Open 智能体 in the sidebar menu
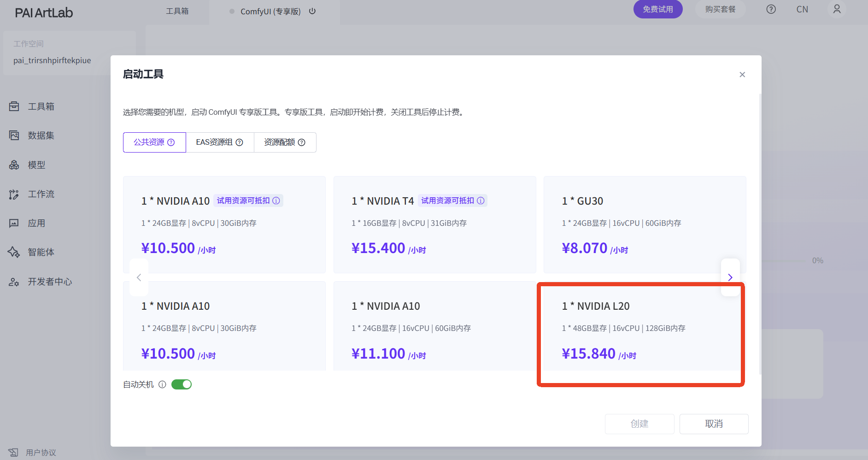This screenshot has width=868, height=460. tap(41, 252)
